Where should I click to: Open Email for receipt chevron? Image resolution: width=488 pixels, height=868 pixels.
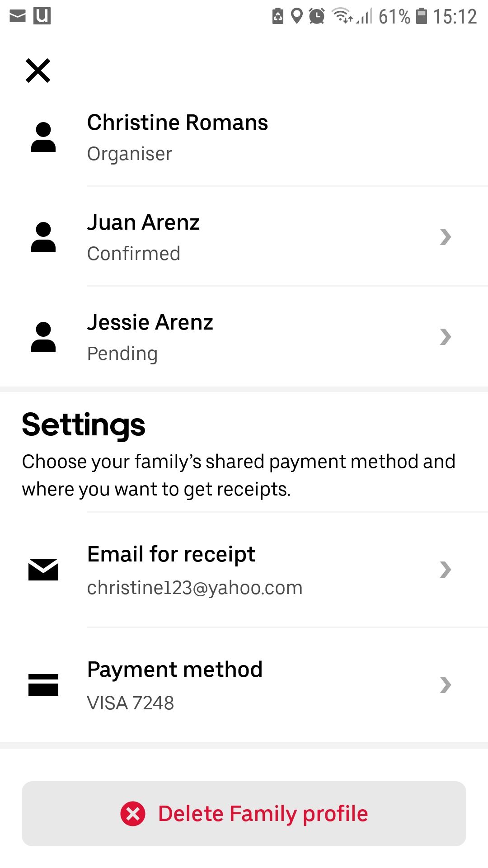(446, 570)
